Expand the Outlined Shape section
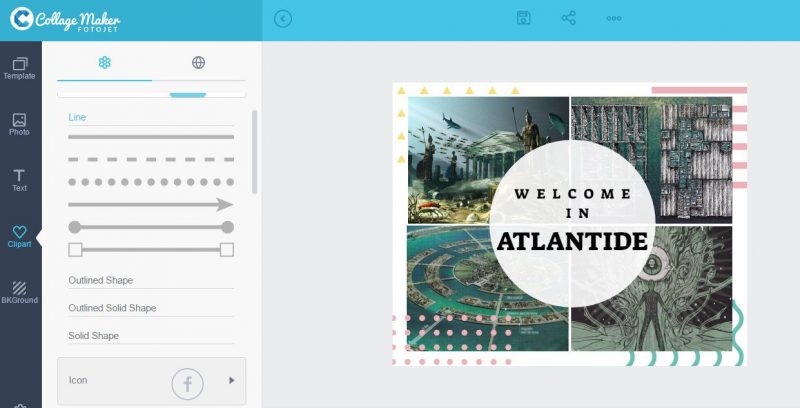This screenshot has height=408, width=800. (x=151, y=280)
